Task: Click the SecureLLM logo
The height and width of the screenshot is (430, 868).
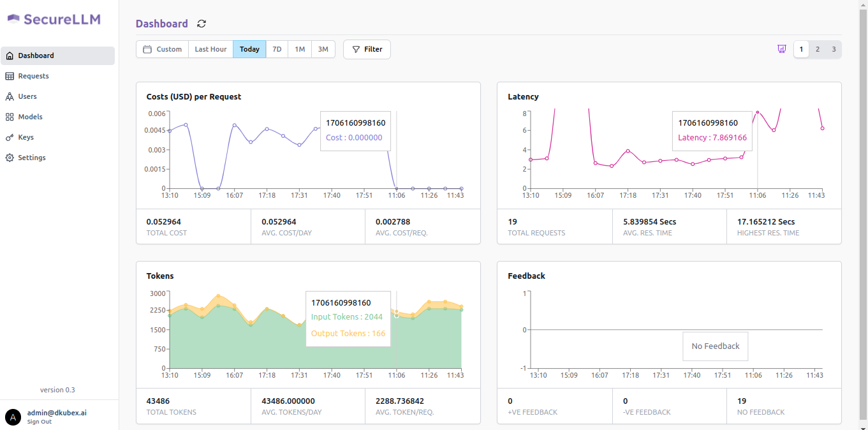Action: 54,19
